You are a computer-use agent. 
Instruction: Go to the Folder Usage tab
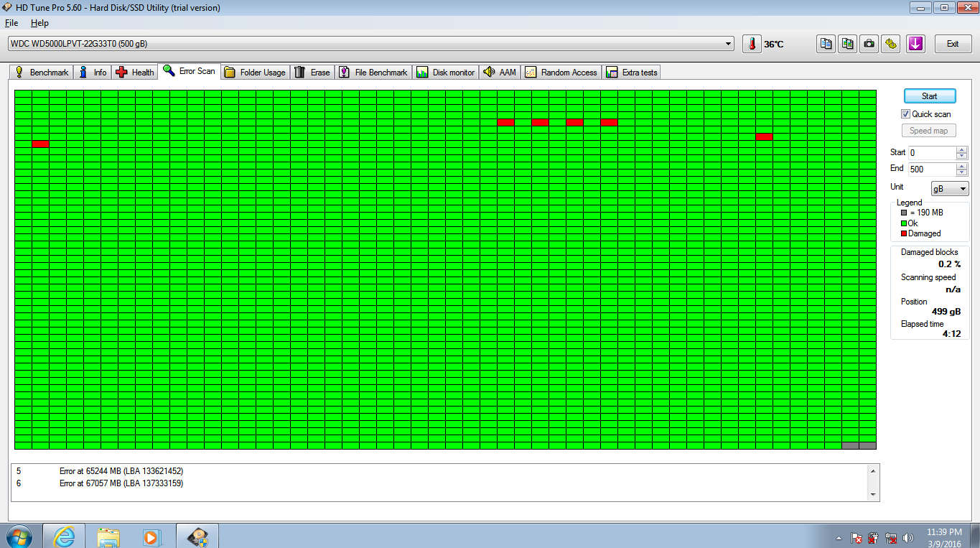pyautogui.click(x=255, y=72)
